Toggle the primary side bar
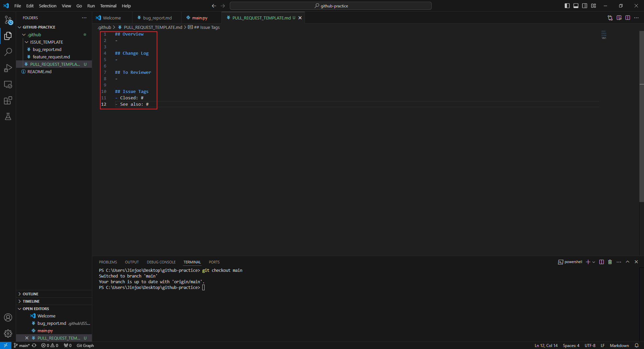 point(567,6)
